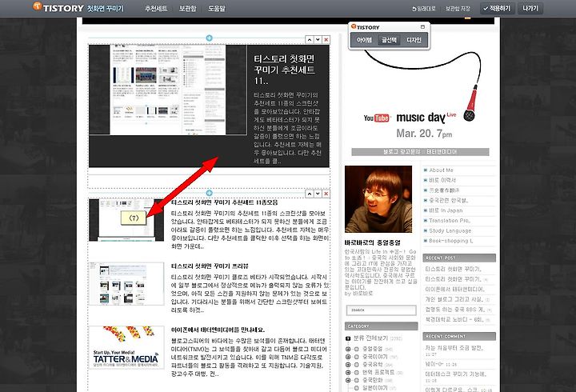576x392 pixels.
Task: Click the 나가기 exit button
Action: coord(530,8)
